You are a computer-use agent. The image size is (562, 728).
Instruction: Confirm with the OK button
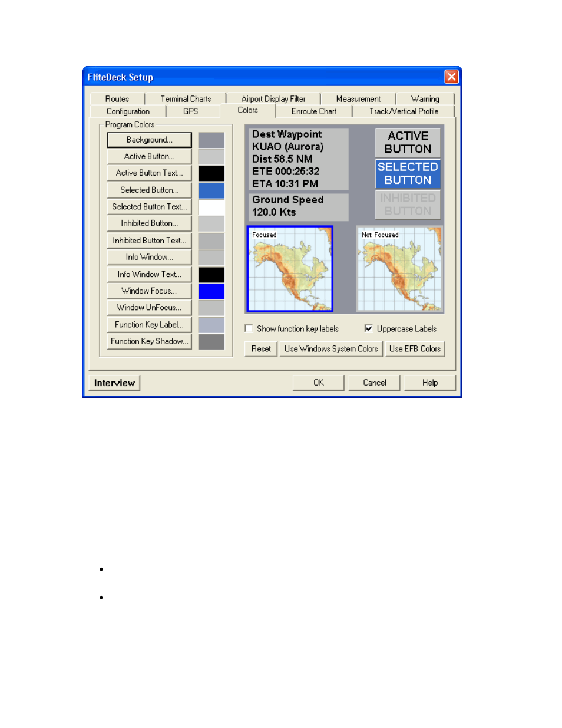pos(319,383)
